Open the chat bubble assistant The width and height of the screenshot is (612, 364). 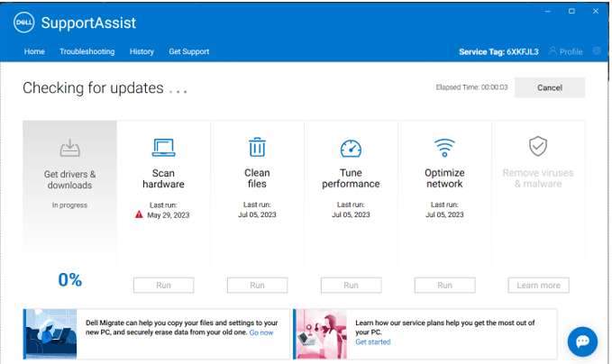coord(583,341)
